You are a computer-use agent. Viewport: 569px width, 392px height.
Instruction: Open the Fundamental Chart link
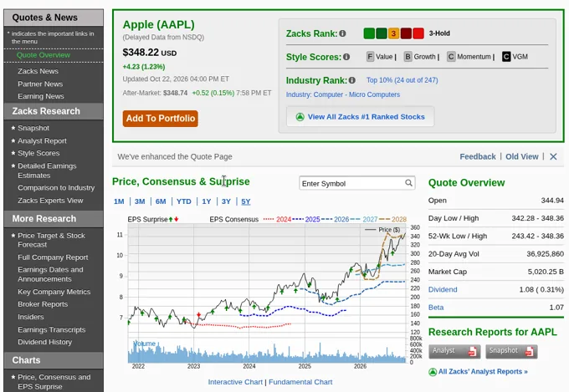click(x=300, y=382)
